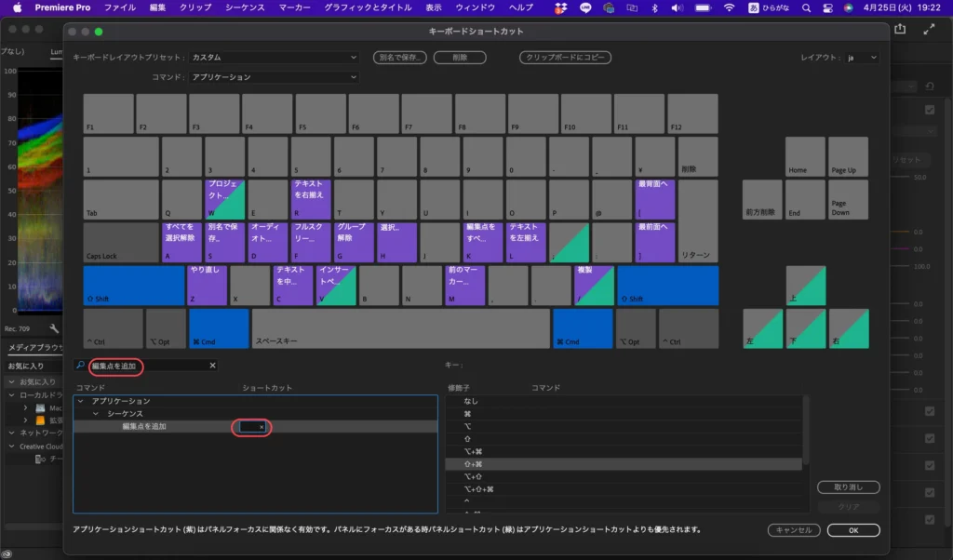This screenshot has width=953, height=560.
Task: Open the コマンド dropdown showing アプリケーション
Action: pyautogui.click(x=274, y=78)
